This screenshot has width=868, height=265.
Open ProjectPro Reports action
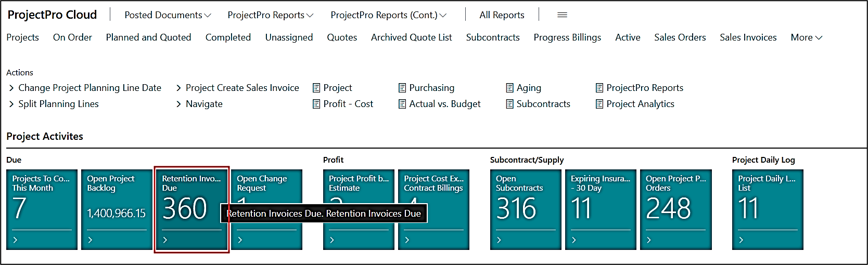(x=640, y=88)
